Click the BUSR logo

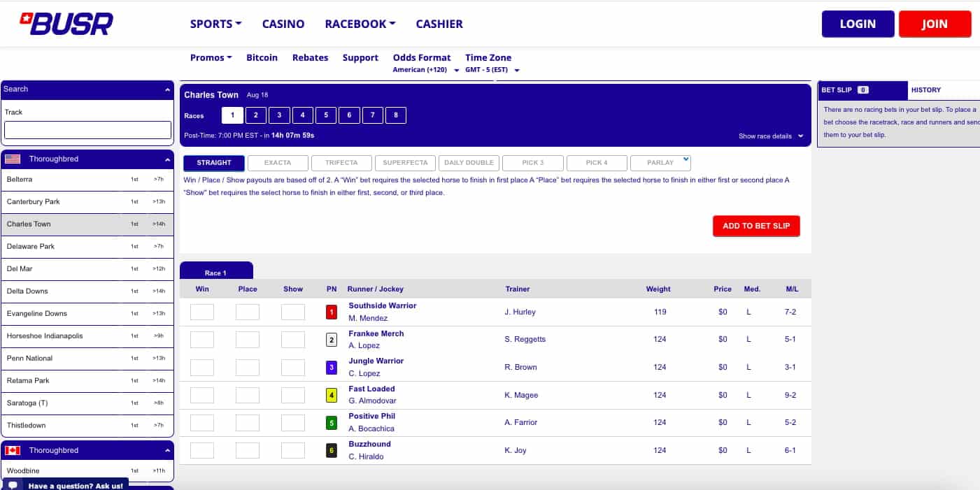click(x=66, y=24)
